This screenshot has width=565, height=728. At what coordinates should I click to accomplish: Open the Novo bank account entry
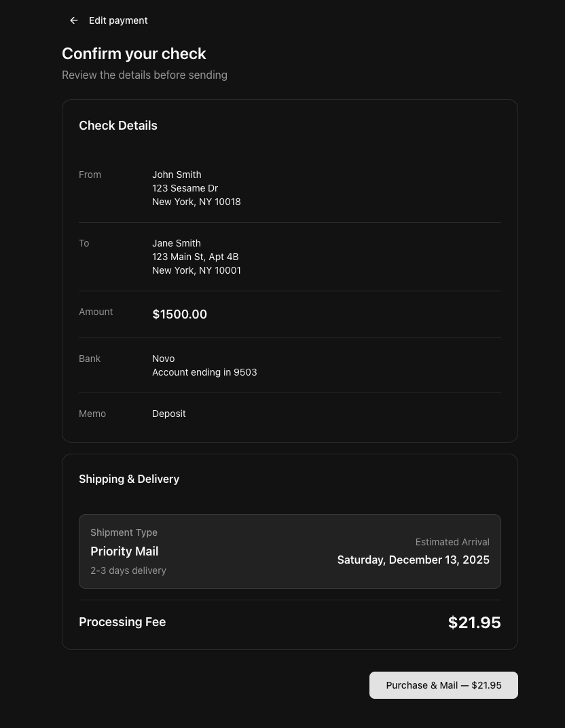[x=163, y=359]
